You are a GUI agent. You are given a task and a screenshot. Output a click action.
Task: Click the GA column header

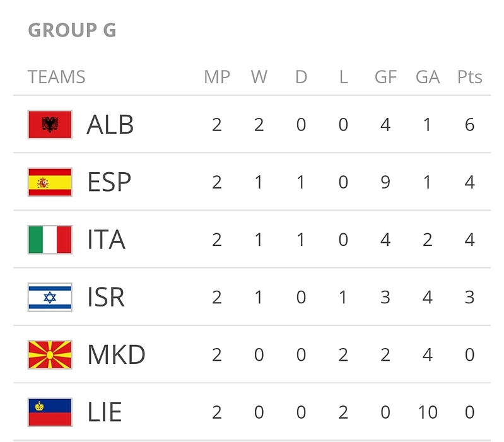(428, 77)
